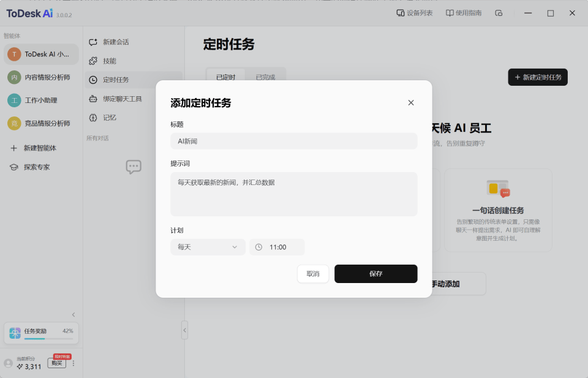Click the yellow 竞 avatar icon
588x378 pixels.
(14, 123)
